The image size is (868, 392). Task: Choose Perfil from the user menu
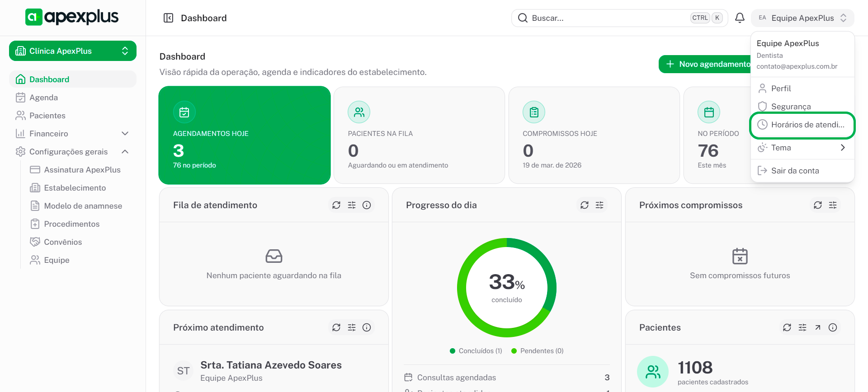(x=781, y=89)
